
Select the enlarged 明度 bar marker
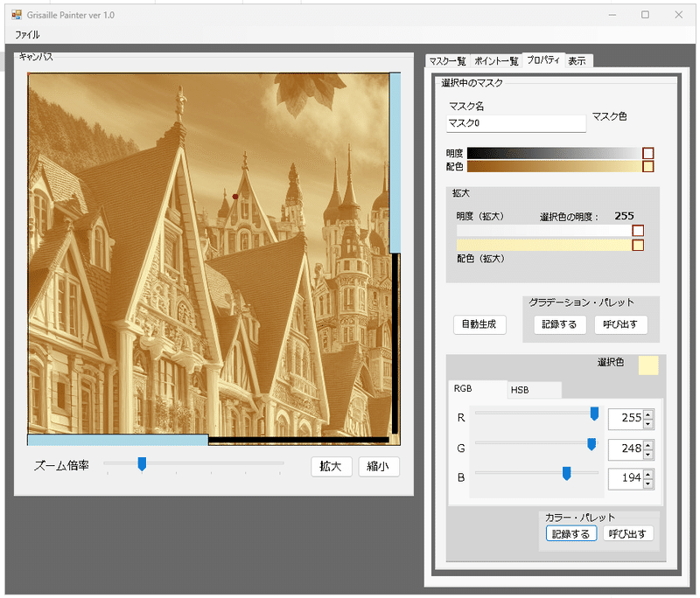pyautogui.click(x=639, y=231)
